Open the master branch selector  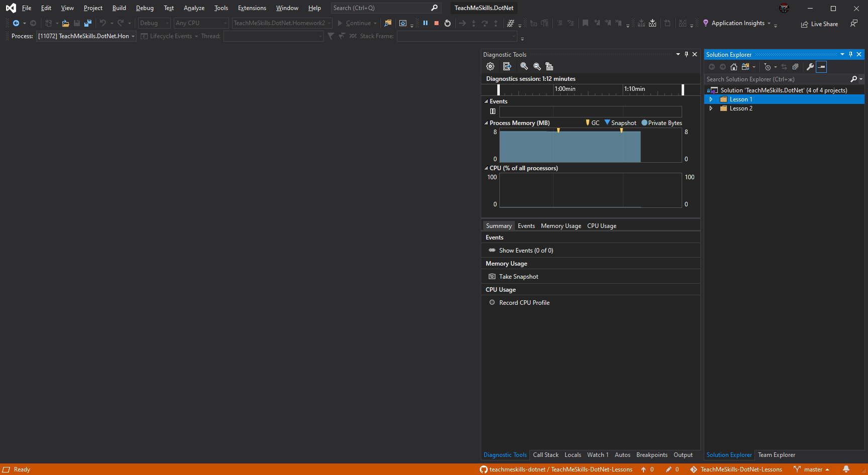(x=812, y=469)
